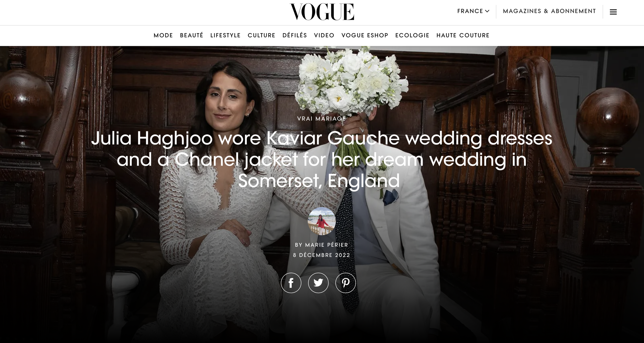The height and width of the screenshot is (343, 644).
Task: Open the Video section
Action: click(x=324, y=35)
